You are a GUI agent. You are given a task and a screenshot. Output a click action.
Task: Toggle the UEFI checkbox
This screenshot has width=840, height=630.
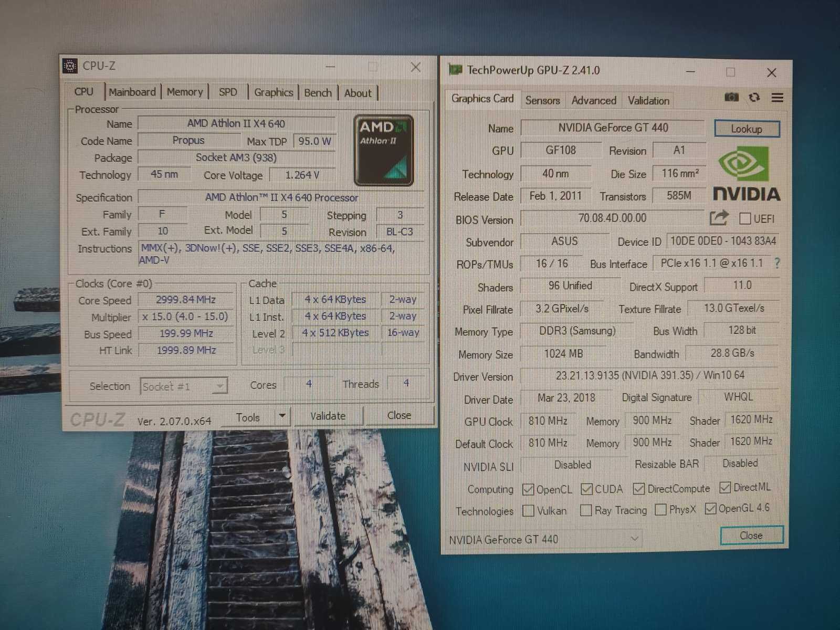point(744,218)
